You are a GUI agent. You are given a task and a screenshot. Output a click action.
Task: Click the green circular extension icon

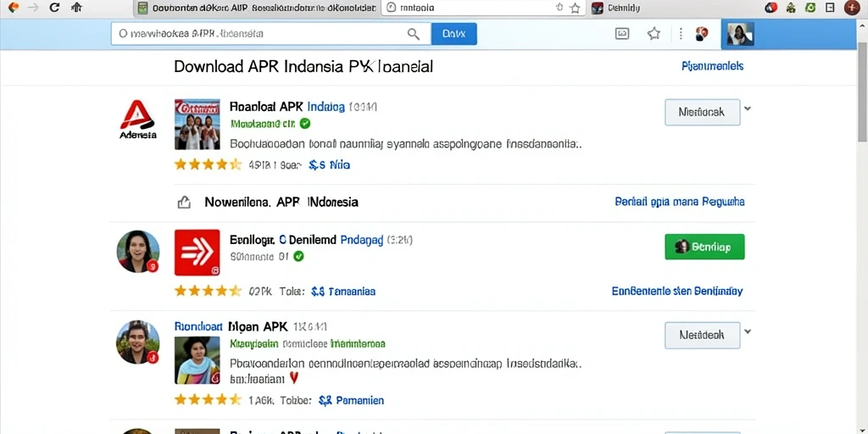(810, 8)
